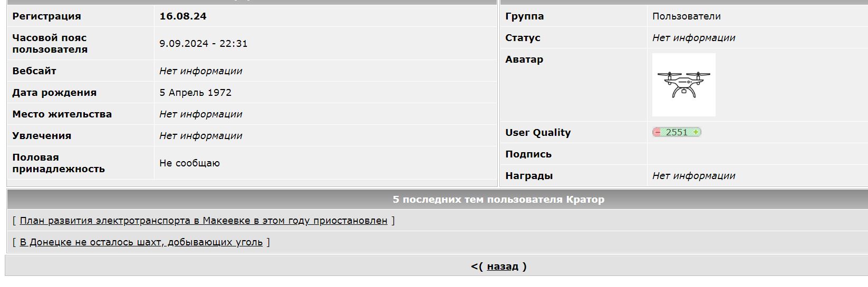868x287 pixels.
Task: Click the Увлечения value Нет информации
Action: point(201,136)
